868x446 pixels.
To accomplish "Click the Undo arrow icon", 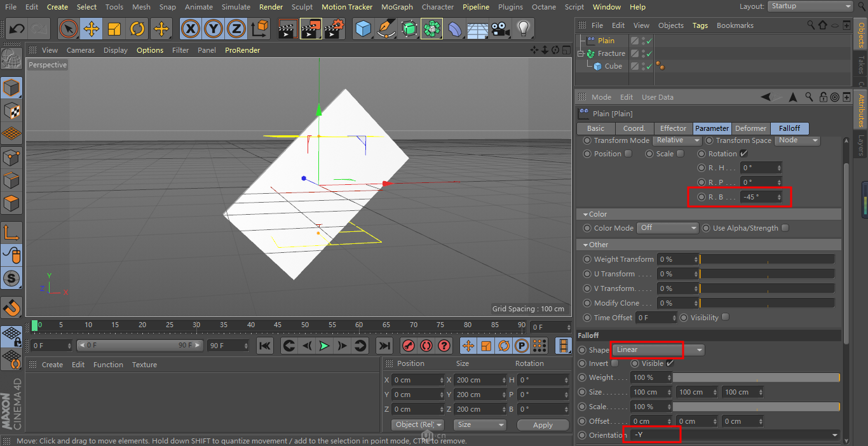I will click(17, 29).
